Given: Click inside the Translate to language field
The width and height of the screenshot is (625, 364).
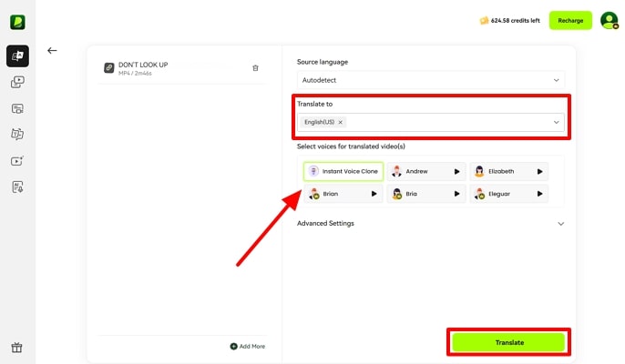Looking at the screenshot, I should (430, 122).
